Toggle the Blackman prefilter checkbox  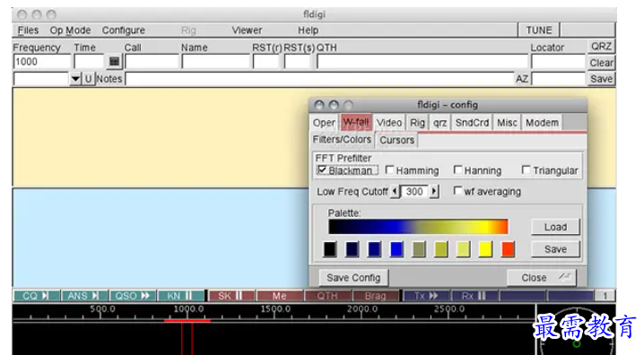pos(322,170)
